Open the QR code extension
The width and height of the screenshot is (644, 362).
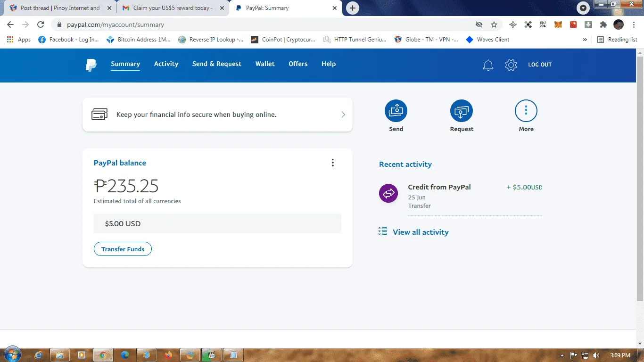point(543,25)
